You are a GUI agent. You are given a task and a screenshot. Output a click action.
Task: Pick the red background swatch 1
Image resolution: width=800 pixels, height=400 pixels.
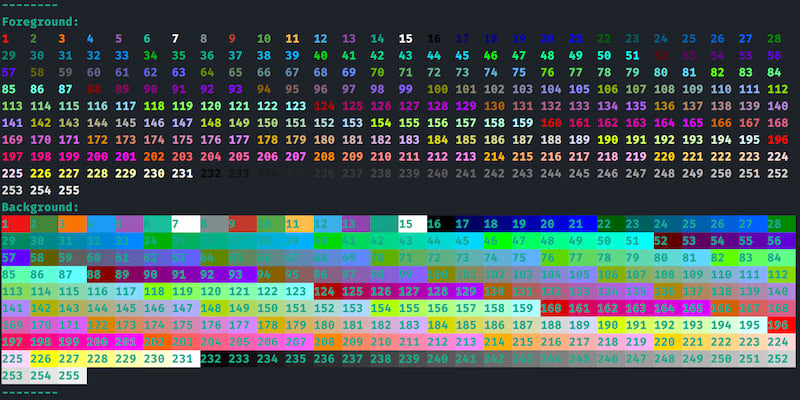(15, 224)
